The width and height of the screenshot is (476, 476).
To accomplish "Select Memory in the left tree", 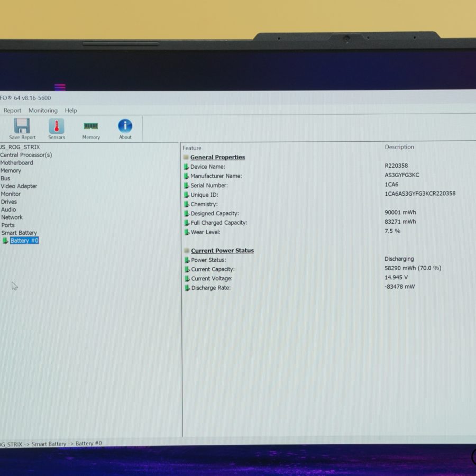I will pyautogui.click(x=11, y=171).
